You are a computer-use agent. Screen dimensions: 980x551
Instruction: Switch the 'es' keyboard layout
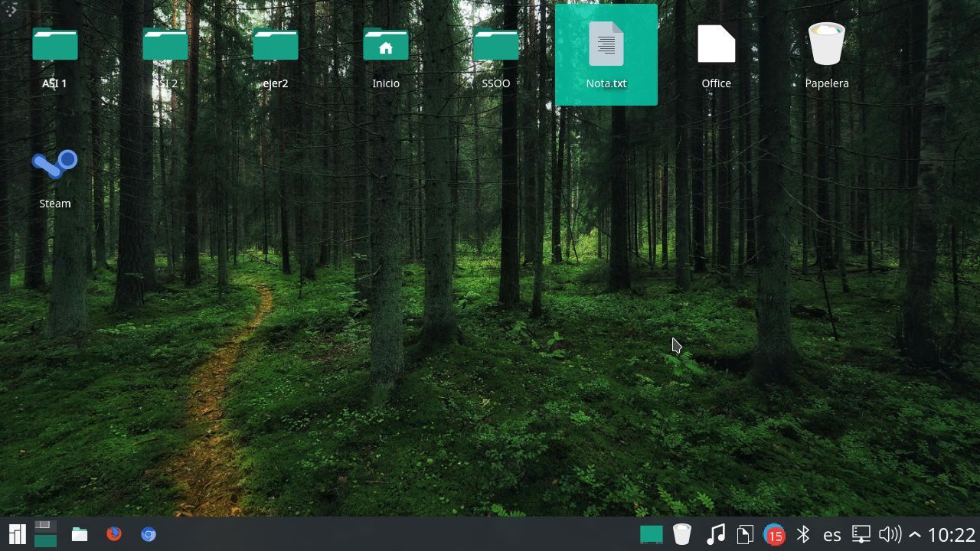[x=831, y=534]
